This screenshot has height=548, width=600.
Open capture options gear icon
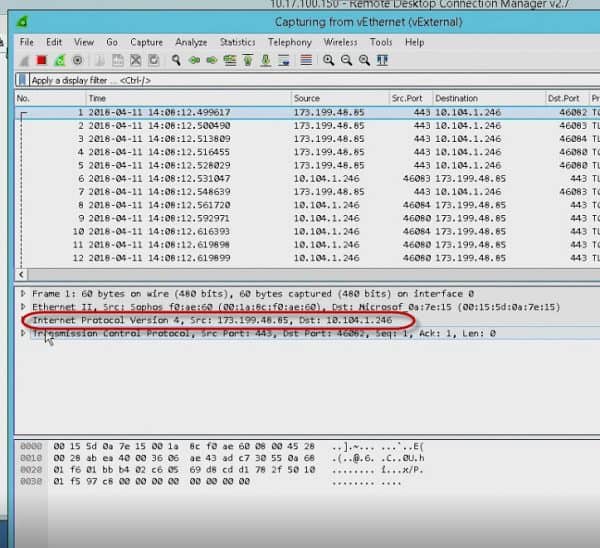point(76,60)
